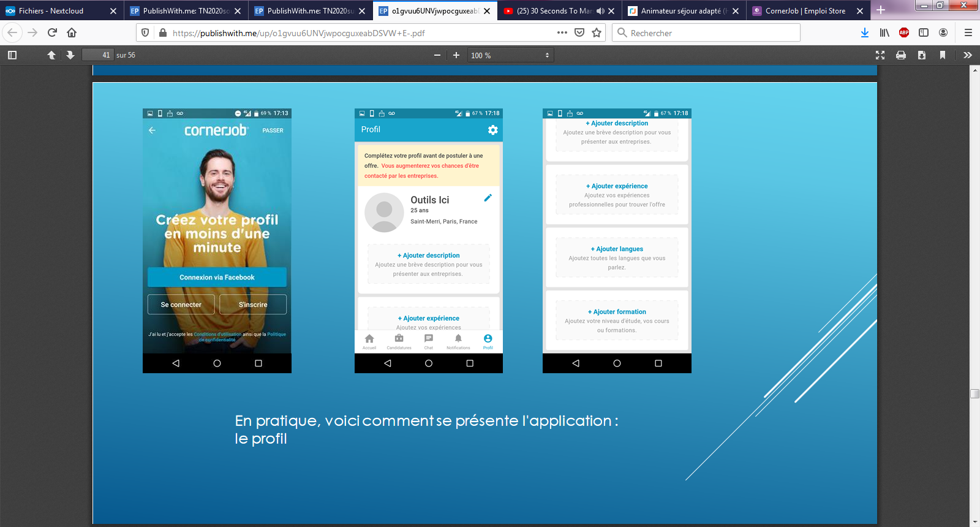Go to previous PDF page

point(51,55)
